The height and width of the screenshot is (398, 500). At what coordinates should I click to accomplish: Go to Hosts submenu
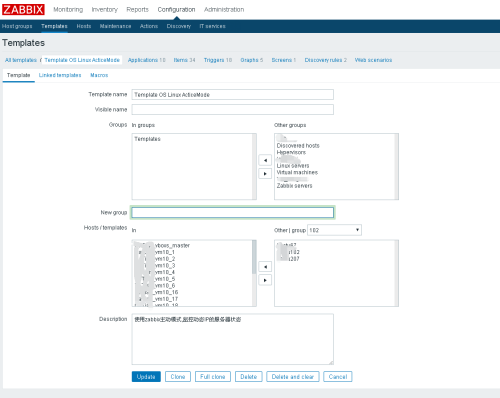point(84,26)
